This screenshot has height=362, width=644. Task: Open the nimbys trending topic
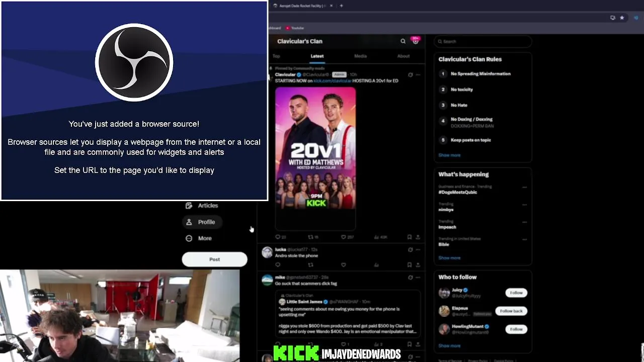446,210
